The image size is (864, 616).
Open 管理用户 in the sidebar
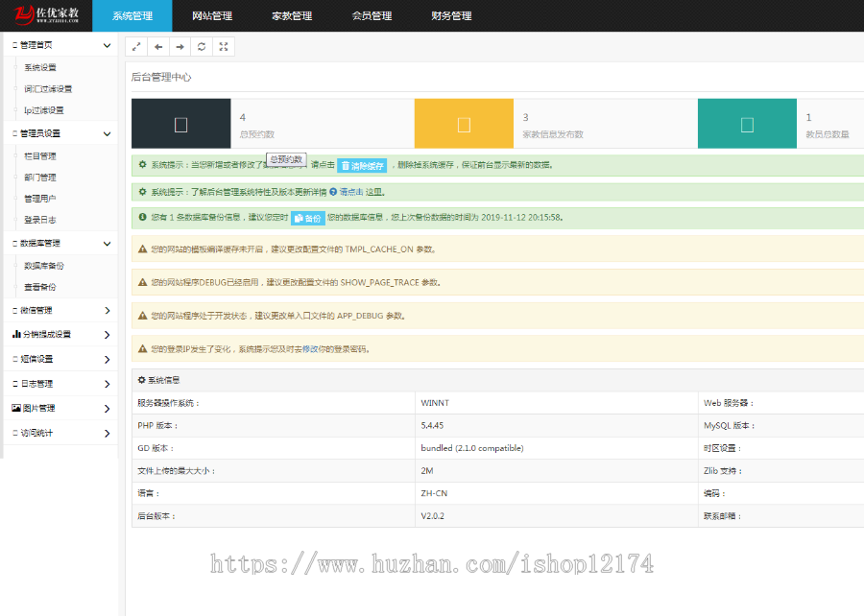click(x=40, y=199)
